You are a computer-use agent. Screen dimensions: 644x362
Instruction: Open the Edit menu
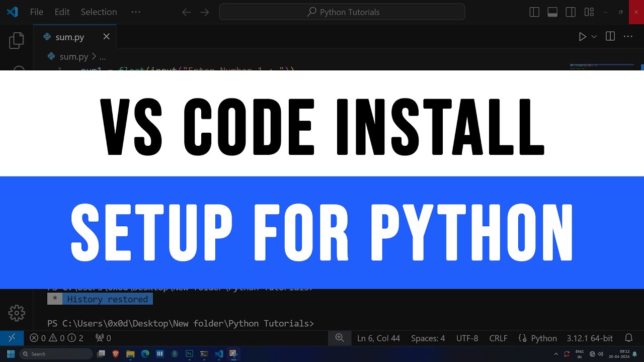point(62,12)
